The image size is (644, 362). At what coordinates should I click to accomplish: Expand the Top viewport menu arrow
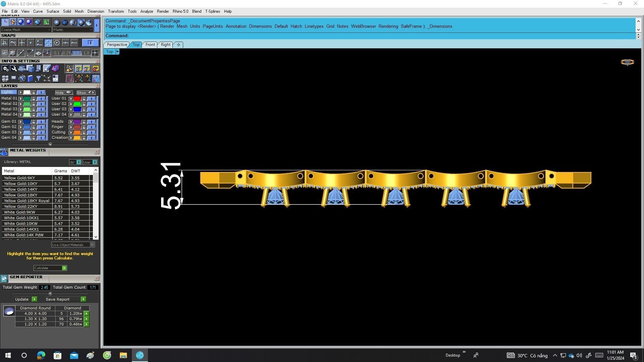(117, 52)
